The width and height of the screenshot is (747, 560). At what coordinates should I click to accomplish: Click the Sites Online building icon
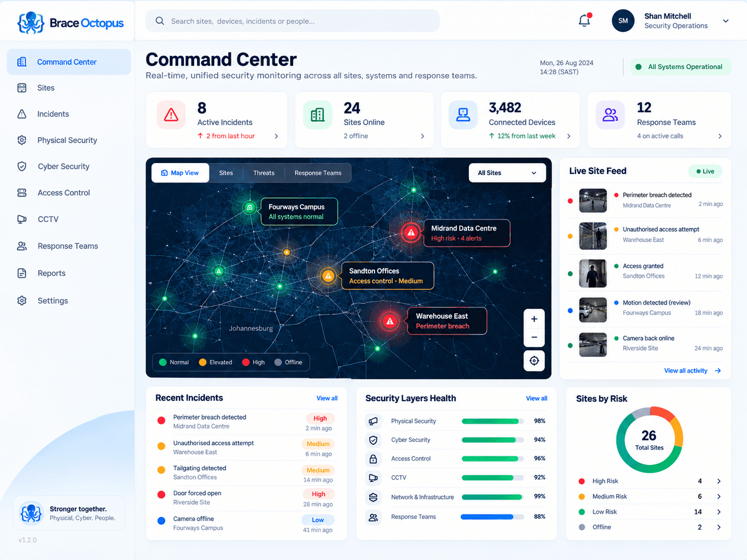(318, 114)
